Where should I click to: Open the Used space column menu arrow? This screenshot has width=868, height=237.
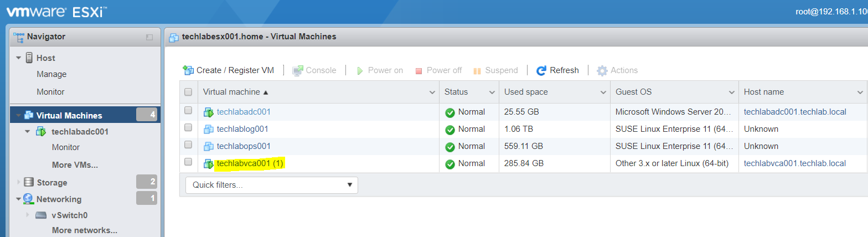point(603,92)
